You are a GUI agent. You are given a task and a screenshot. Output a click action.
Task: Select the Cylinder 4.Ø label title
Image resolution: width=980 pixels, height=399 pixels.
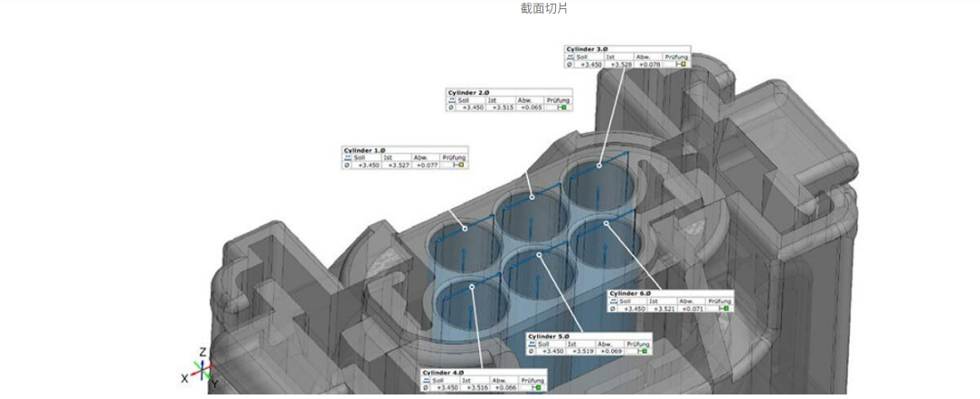pyautogui.click(x=443, y=372)
